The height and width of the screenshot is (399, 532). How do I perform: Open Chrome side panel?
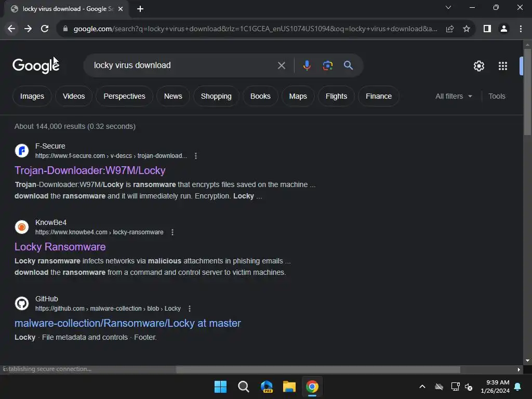coord(487,29)
